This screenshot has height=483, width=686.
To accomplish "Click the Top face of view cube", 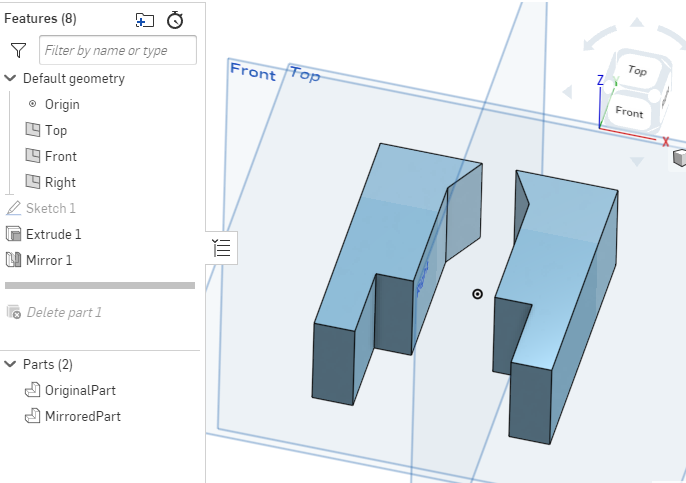I will pyautogui.click(x=636, y=71).
